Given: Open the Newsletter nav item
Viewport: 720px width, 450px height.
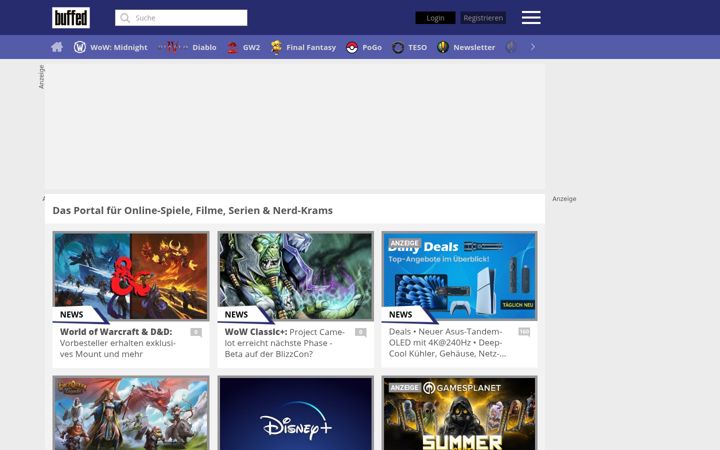Looking at the screenshot, I should click(474, 47).
